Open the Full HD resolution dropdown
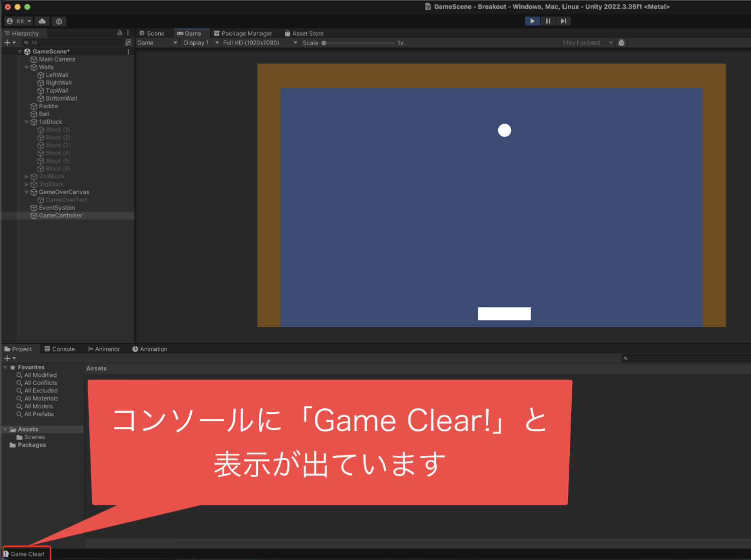This screenshot has width=751, height=560. click(x=260, y=43)
